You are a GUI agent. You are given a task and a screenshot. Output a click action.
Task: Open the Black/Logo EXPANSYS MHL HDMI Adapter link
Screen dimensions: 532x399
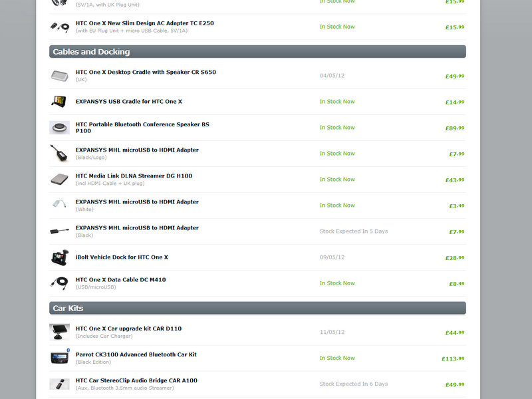[x=137, y=150]
